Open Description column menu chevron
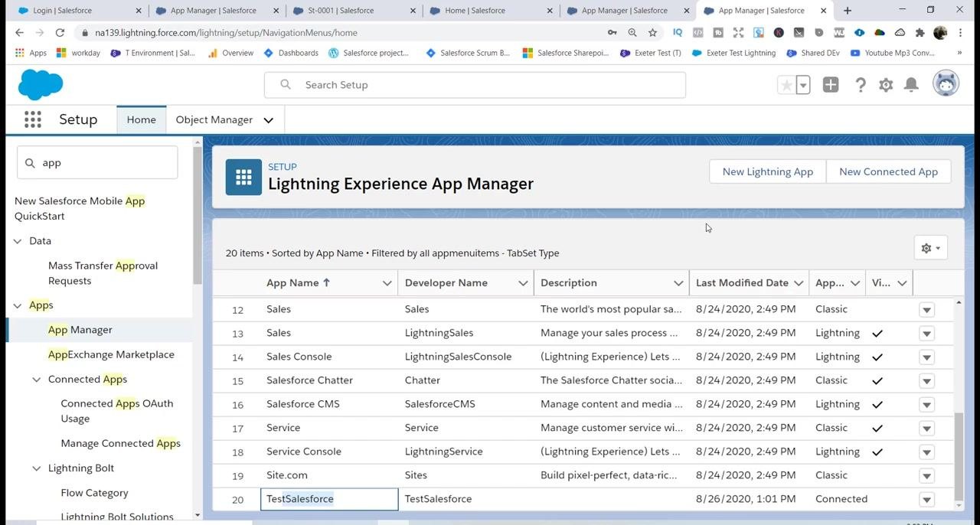980x525 pixels. (x=678, y=283)
